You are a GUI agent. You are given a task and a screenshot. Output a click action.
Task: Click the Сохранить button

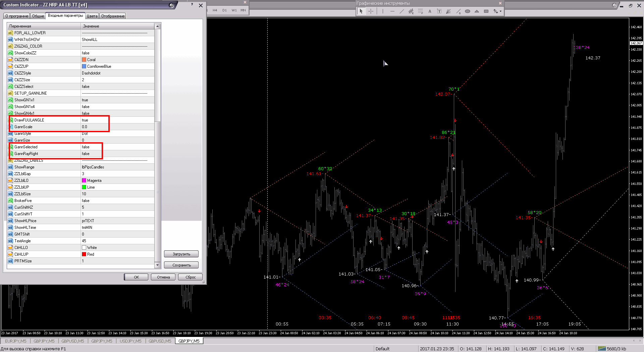pyautogui.click(x=181, y=265)
